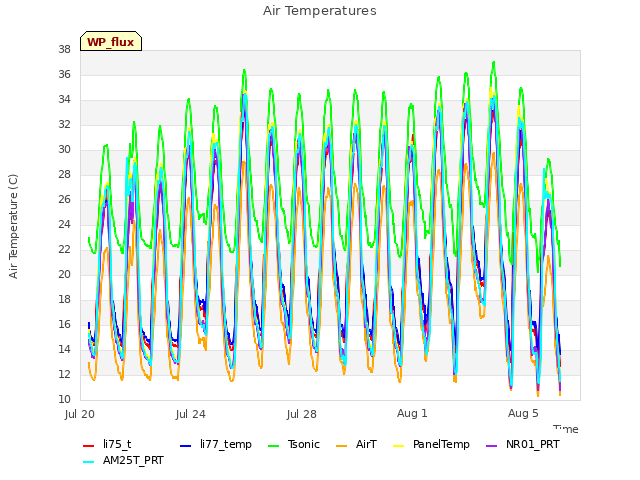This screenshot has height=480, width=640.
Task: Click the 10 y-axis tick label
Action: [64, 399]
